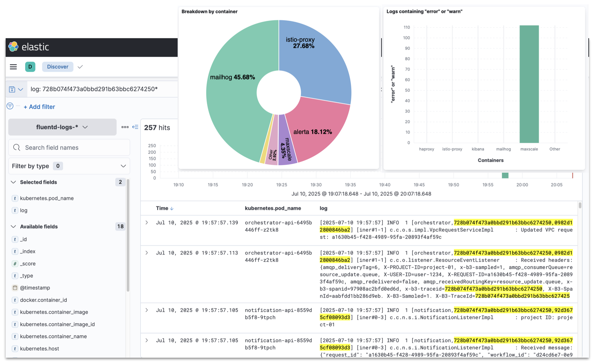Click the sort arrow on the Time column
Image resolution: width=597 pixels, height=364 pixels.
172,208
